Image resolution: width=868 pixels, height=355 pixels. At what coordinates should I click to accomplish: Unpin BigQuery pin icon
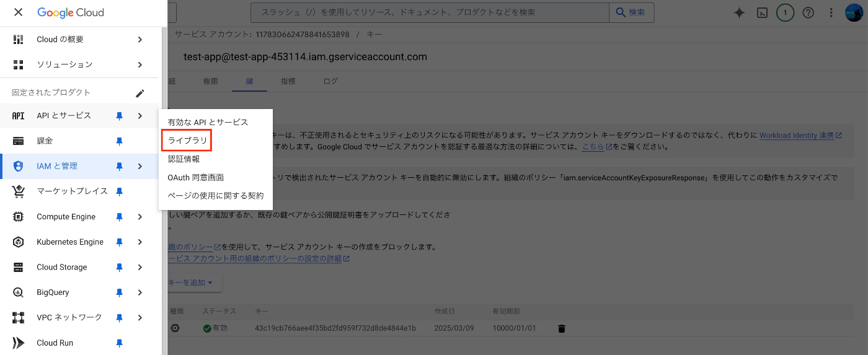[x=120, y=292]
